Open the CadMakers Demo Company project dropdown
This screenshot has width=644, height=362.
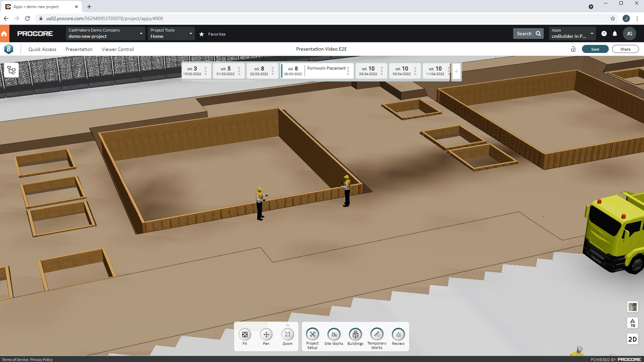click(141, 33)
